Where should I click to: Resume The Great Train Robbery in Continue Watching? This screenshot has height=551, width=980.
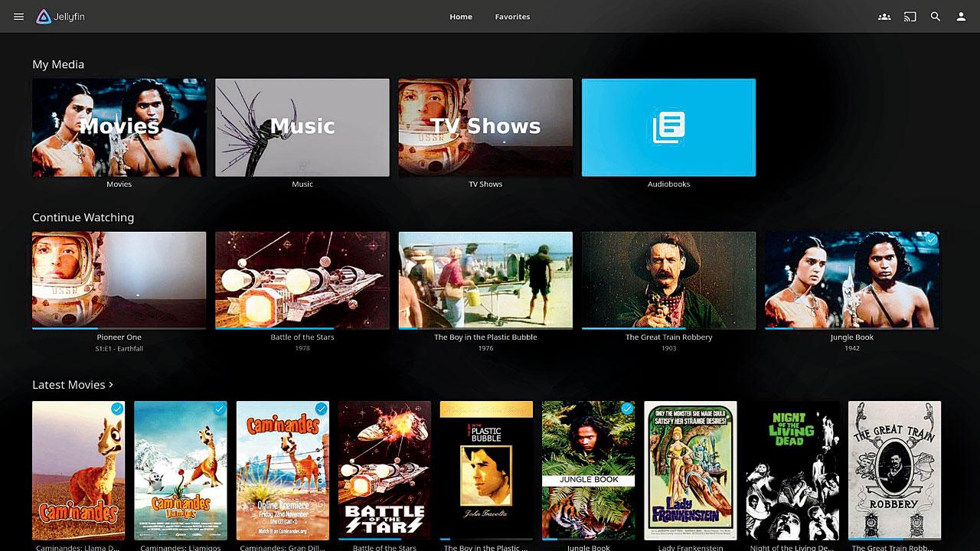click(668, 280)
